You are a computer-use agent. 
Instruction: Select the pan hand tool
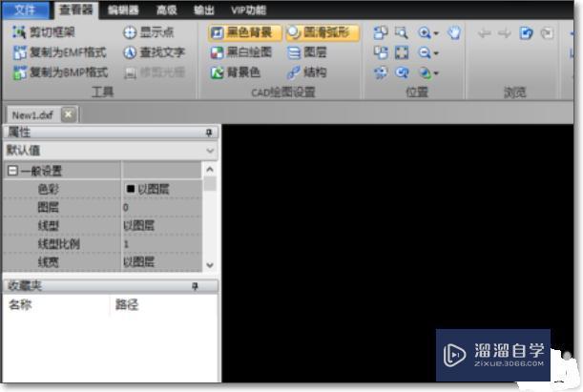(x=454, y=33)
